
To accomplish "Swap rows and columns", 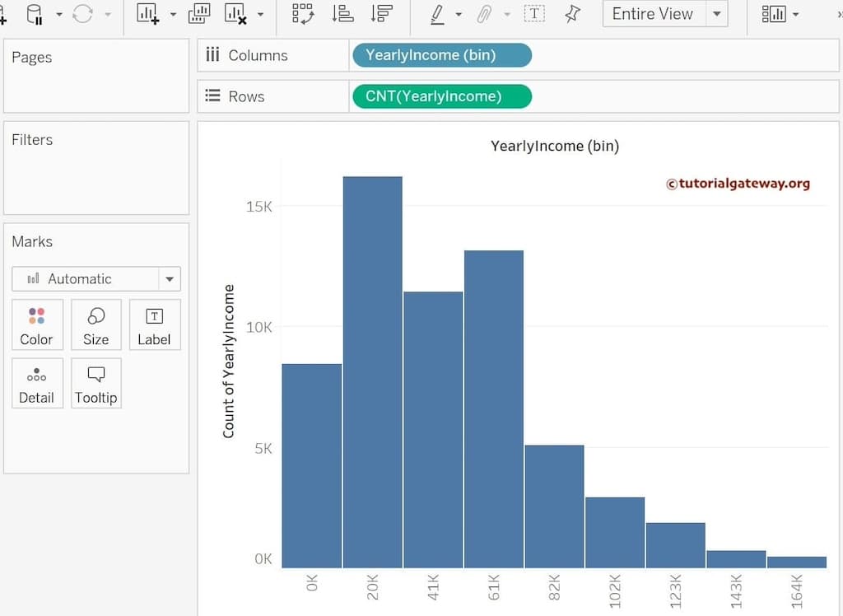I will coord(303,14).
